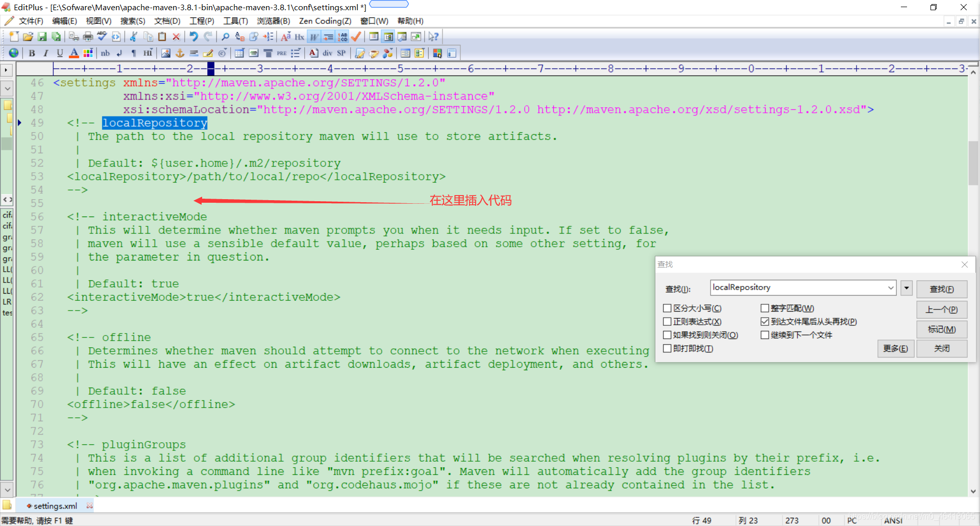Open Replace tool icon
This screenshot has height=526, width=980.
pos(240,37)
